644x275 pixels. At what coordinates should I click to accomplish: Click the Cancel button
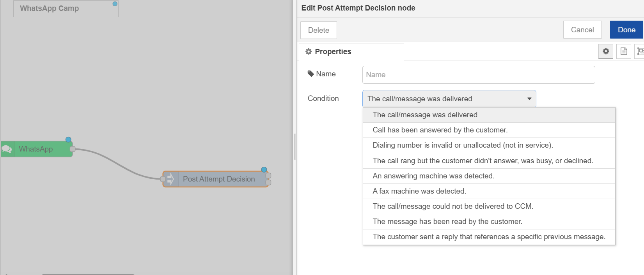582,30
